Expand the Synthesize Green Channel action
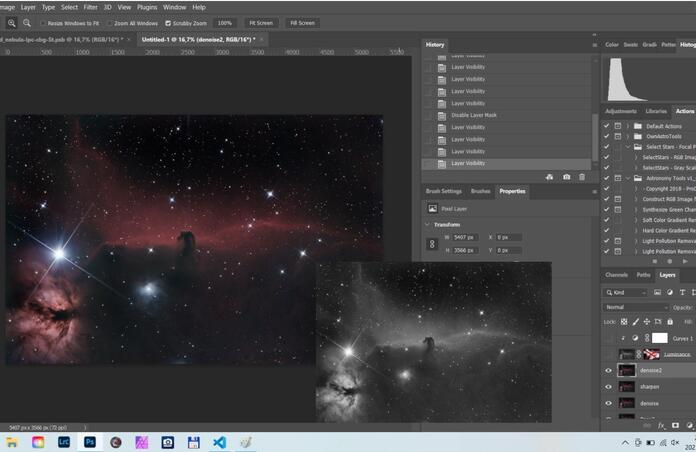The width and height of the screenshot is (696, 452). [636, 210]
